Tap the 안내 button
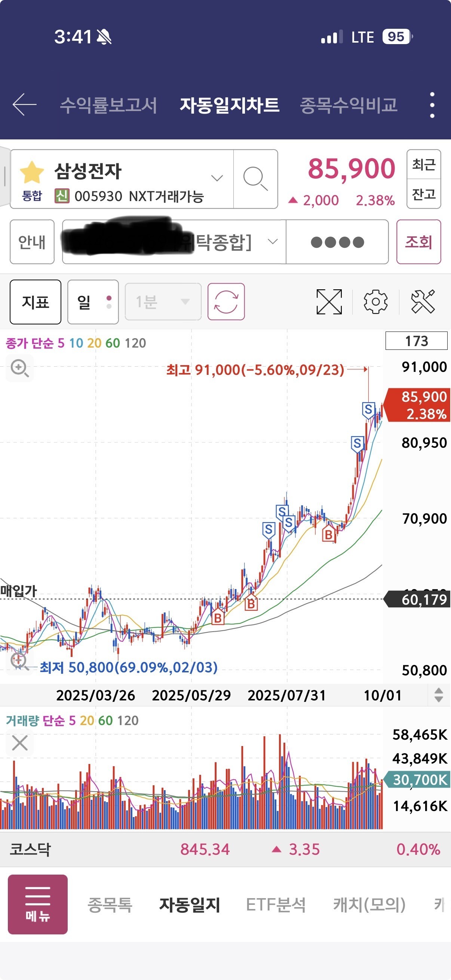 pos(32,241)
